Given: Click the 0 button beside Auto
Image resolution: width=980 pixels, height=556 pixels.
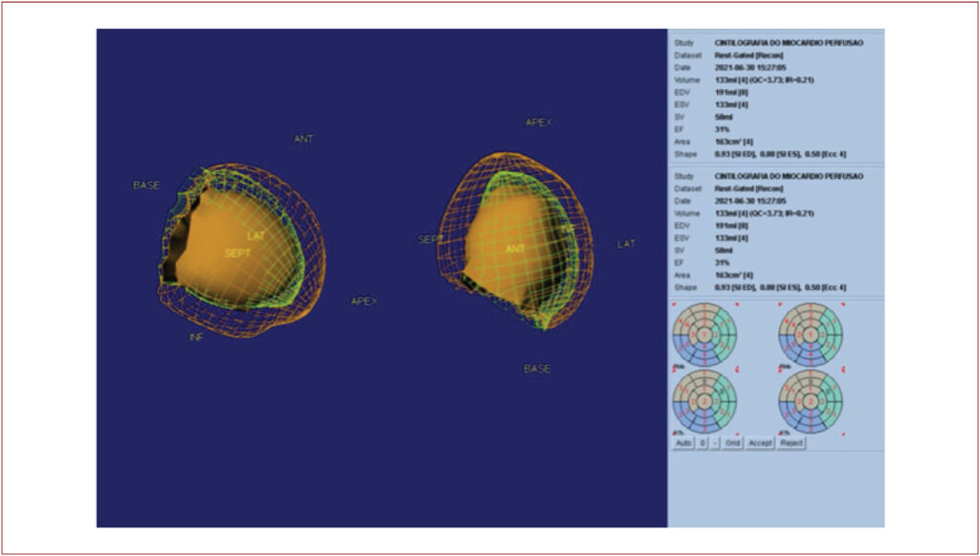Looking at the screenshot, I should point(702,442).
